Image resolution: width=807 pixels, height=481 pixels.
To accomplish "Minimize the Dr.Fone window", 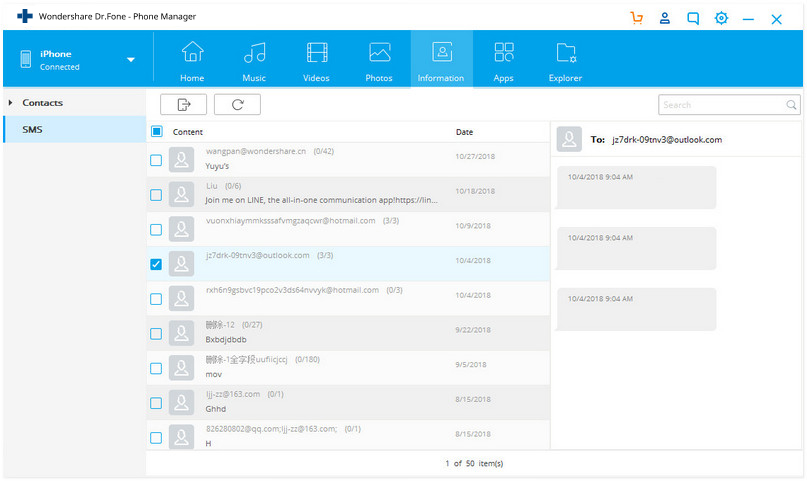I will tap(748, 20).
